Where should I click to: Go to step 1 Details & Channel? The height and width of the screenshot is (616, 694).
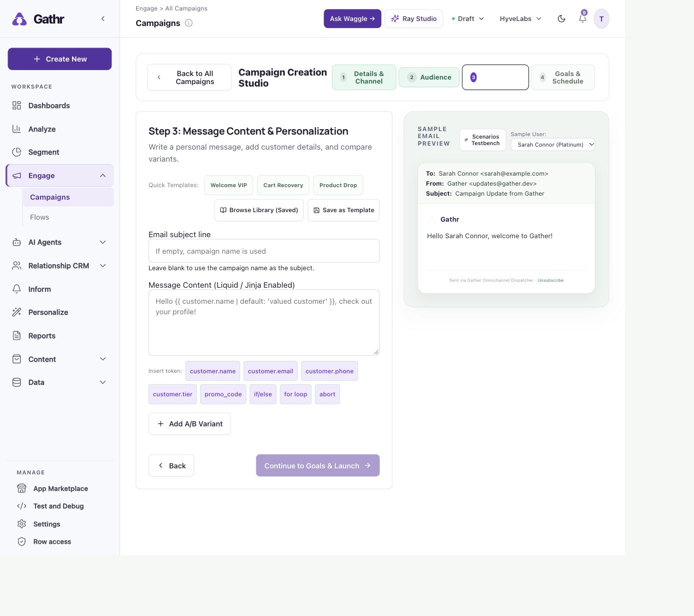tap(364, 78)
